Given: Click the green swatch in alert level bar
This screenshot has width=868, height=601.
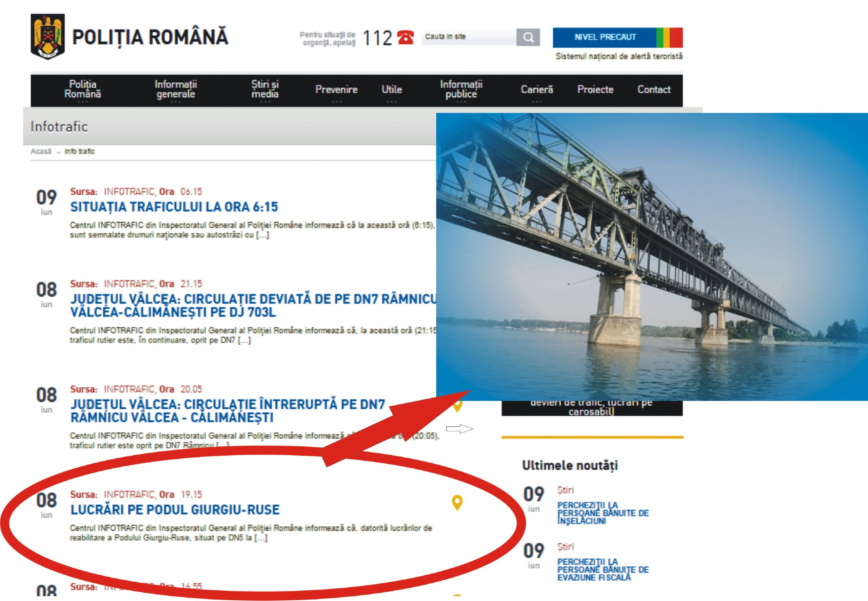Looking at the screenshot, I should (660, 37).
